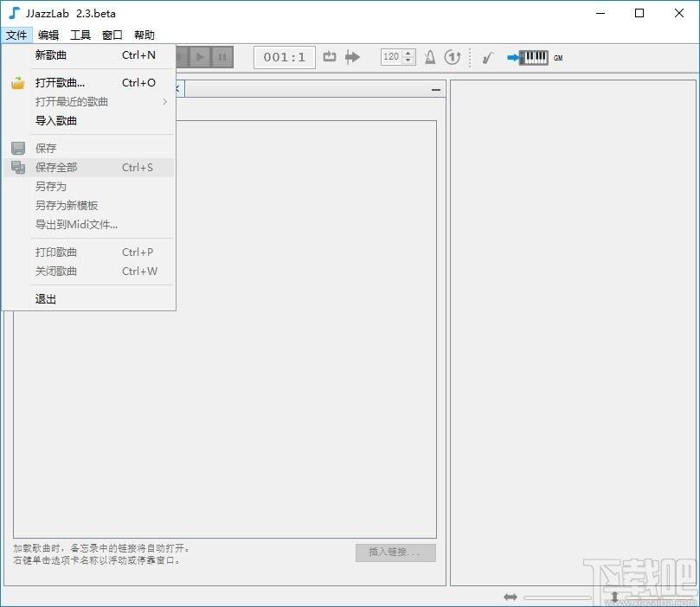Toggle the precount 1 circular icon
700x607 pixels.
pos(453,57)
